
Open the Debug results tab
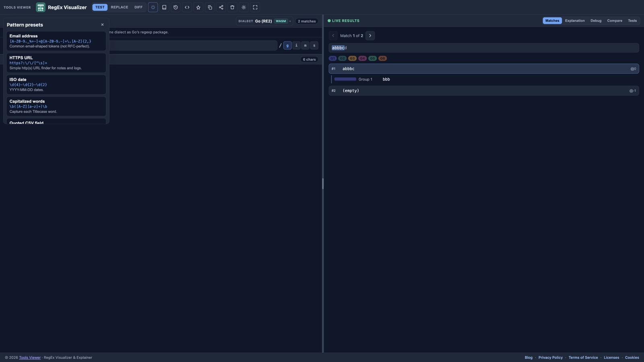point(596,21)
